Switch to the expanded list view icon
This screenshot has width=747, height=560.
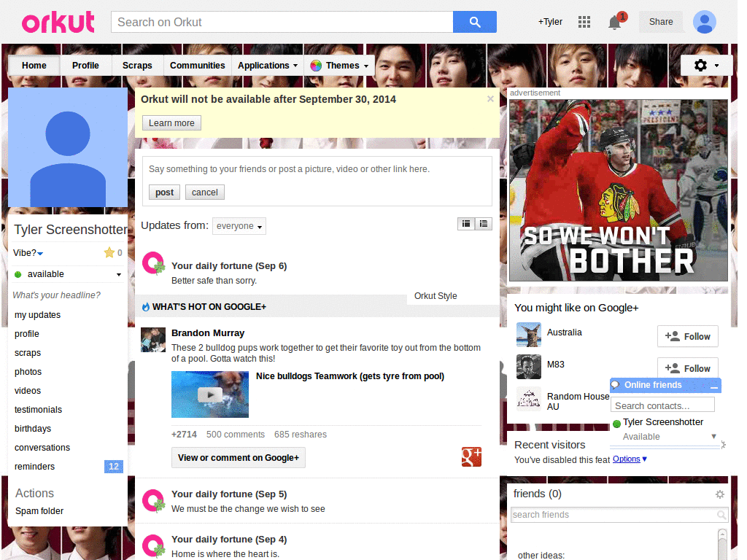click(484, 224)
